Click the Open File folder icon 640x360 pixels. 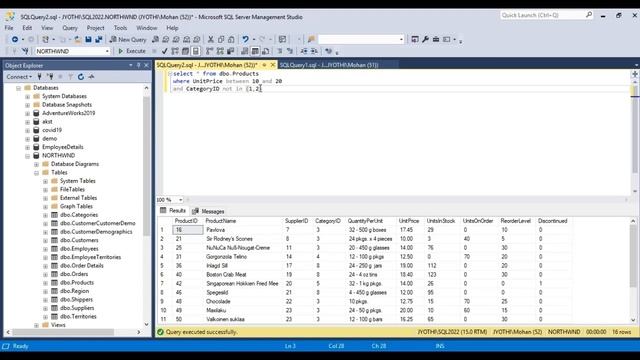(x=77, y=40)
